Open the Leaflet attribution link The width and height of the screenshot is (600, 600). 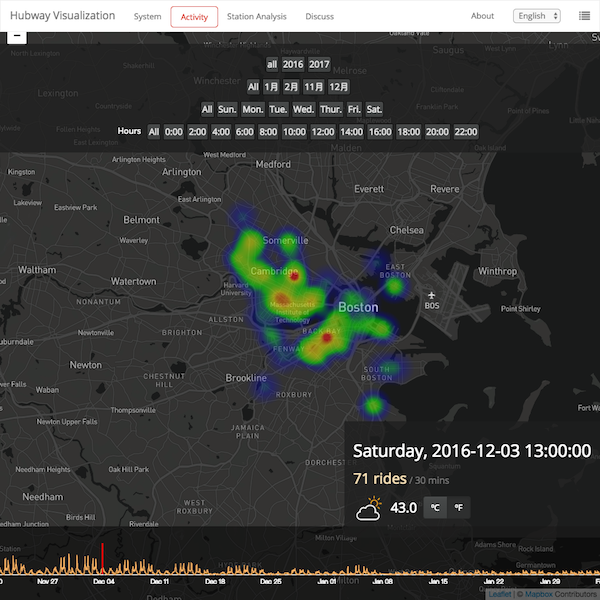tap(500, 594)
